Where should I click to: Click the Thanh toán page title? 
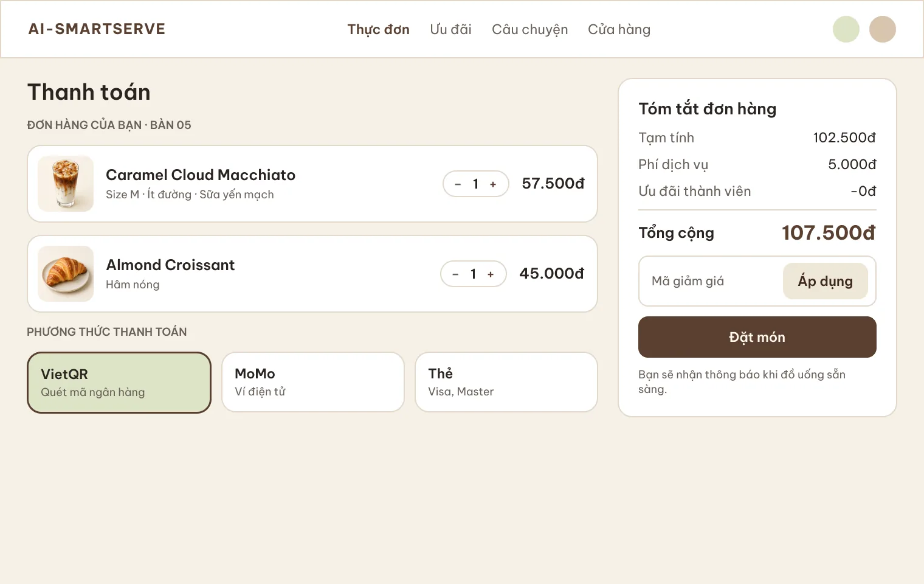[89, 92]
